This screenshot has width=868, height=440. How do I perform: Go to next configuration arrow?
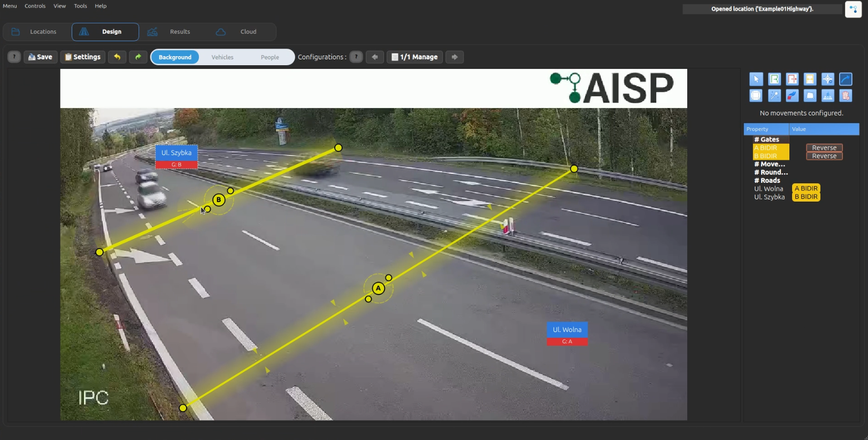pyautogui.click(x=455, y=57)
